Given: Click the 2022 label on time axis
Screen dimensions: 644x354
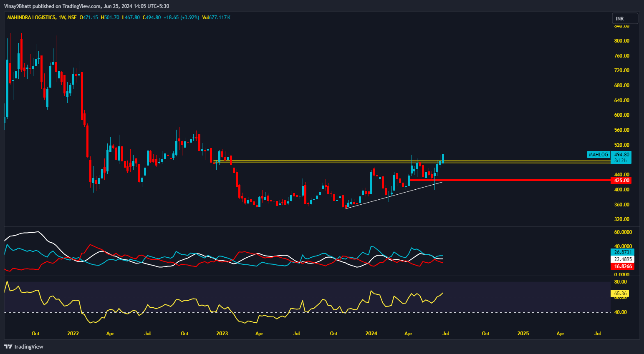Looking at the screenshot, I should 73,334.
